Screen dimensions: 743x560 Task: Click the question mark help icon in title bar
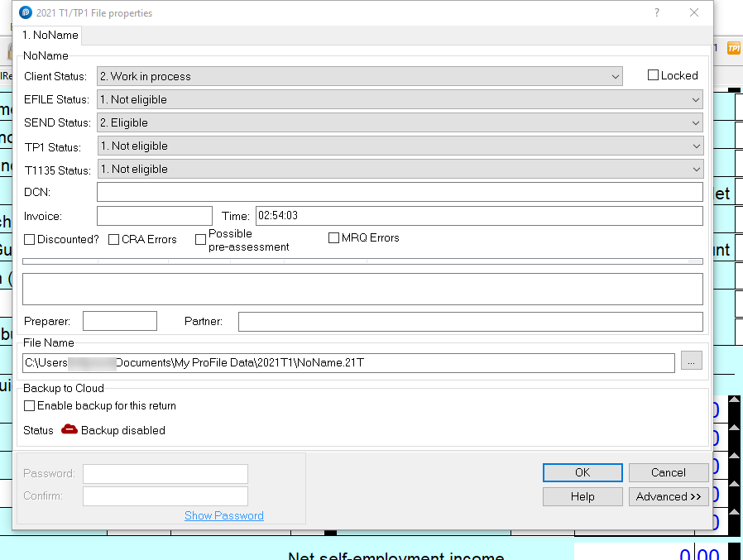657,12
